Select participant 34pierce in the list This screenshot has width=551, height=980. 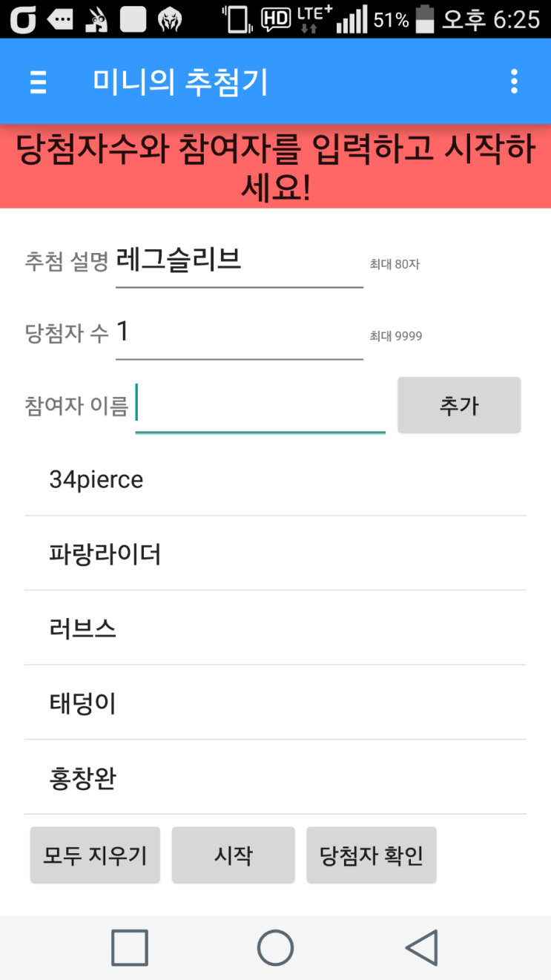(x=275, y=479)
